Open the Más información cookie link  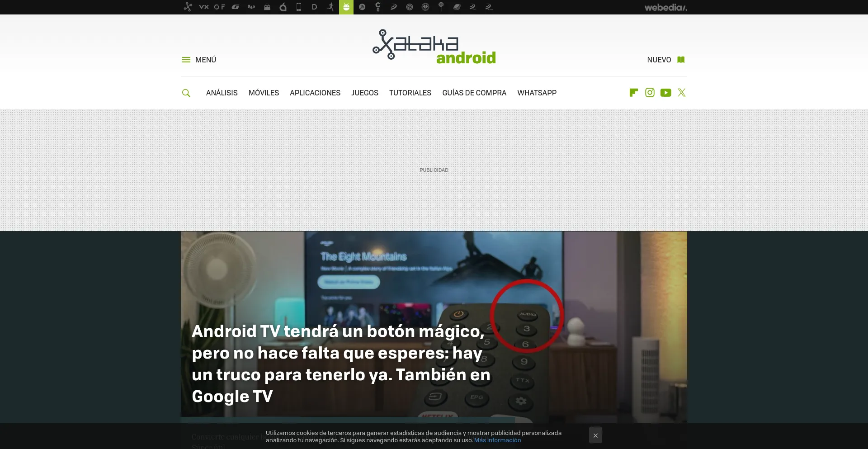pos(497,440)
